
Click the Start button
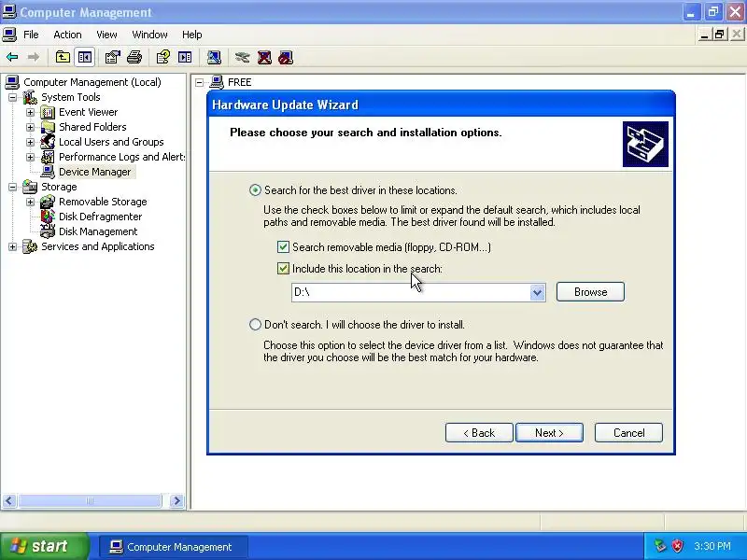coord(44,546)
